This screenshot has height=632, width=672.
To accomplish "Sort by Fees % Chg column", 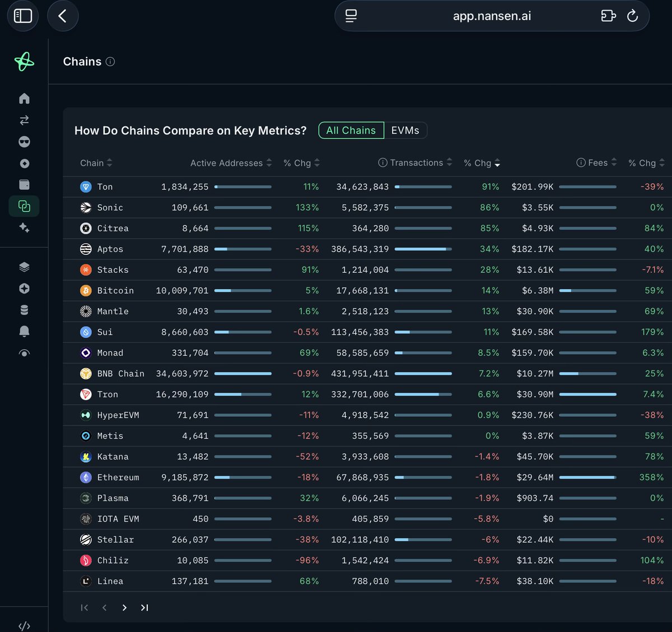I will 647,163.
